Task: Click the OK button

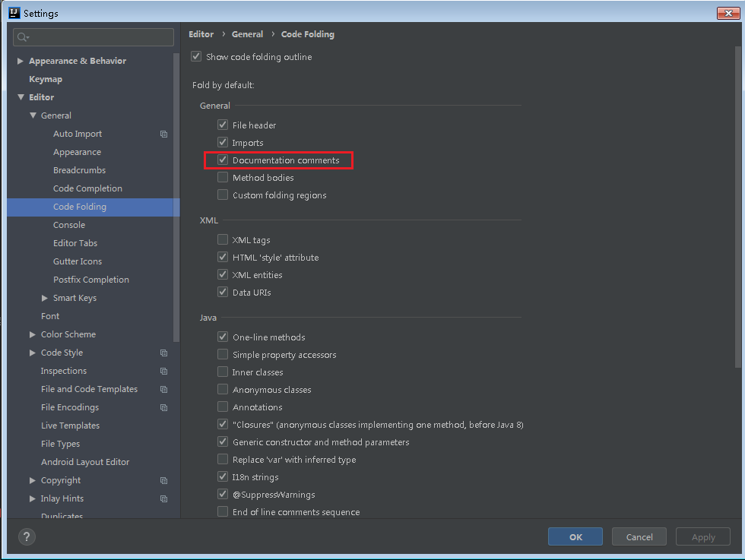Action: point(575,536)
